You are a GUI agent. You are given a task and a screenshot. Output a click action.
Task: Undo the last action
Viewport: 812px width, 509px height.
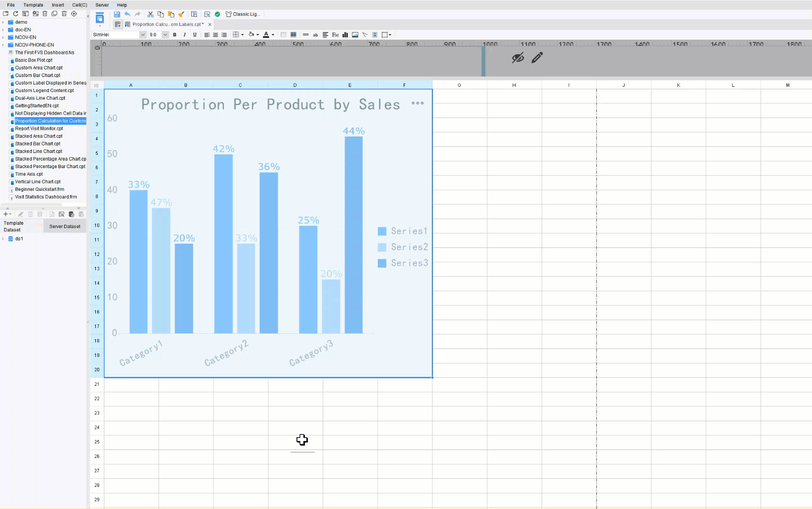point(127,14)
